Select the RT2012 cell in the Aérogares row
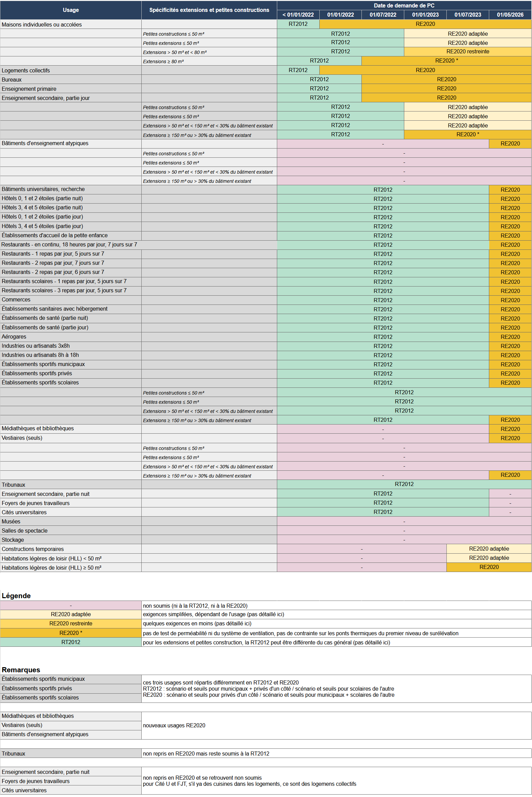 (x=383, y=337)
